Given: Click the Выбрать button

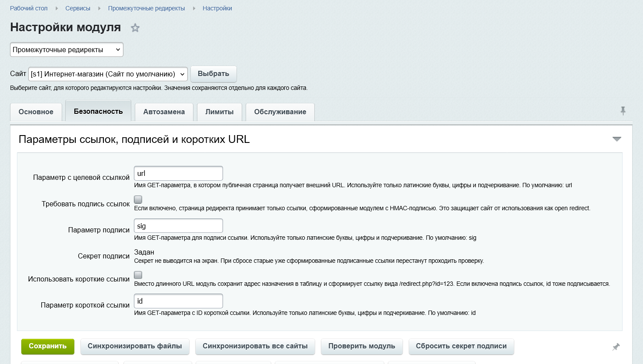Looking at the screenshot, I should [x=213, y=74].
